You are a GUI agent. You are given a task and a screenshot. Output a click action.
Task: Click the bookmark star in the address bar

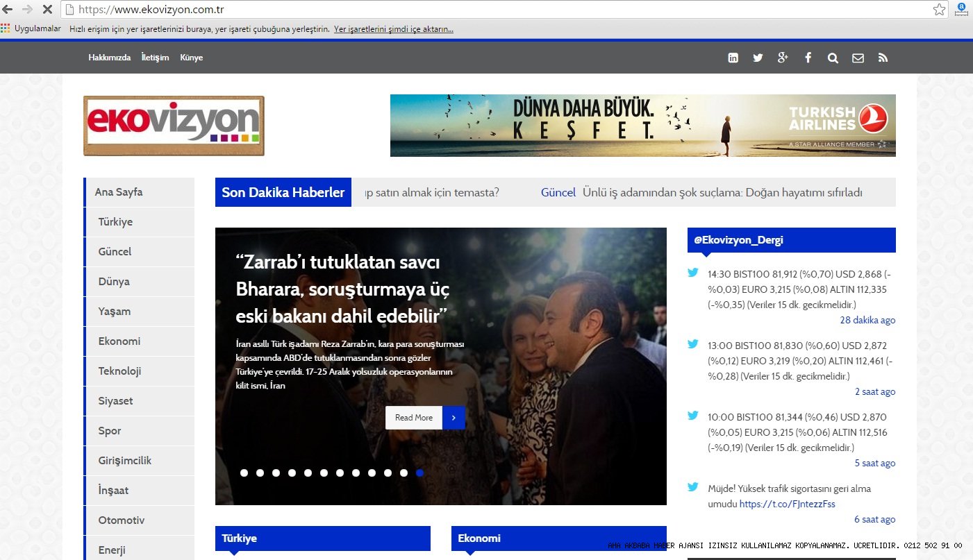(x=939, y=10)
